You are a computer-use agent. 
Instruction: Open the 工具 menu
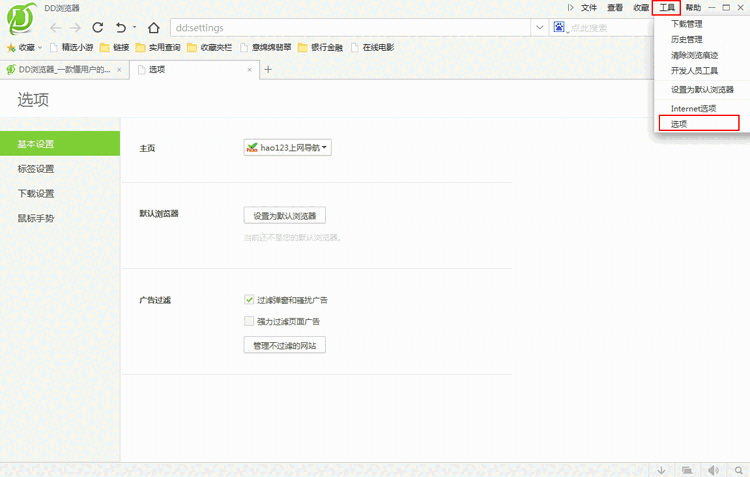coord(667,8)
